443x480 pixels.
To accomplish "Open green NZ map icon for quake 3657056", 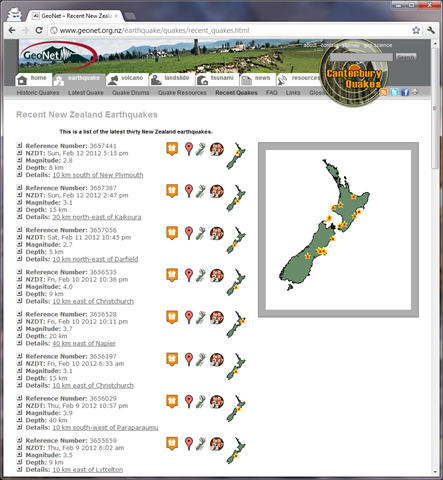I will tap(201, 233).
